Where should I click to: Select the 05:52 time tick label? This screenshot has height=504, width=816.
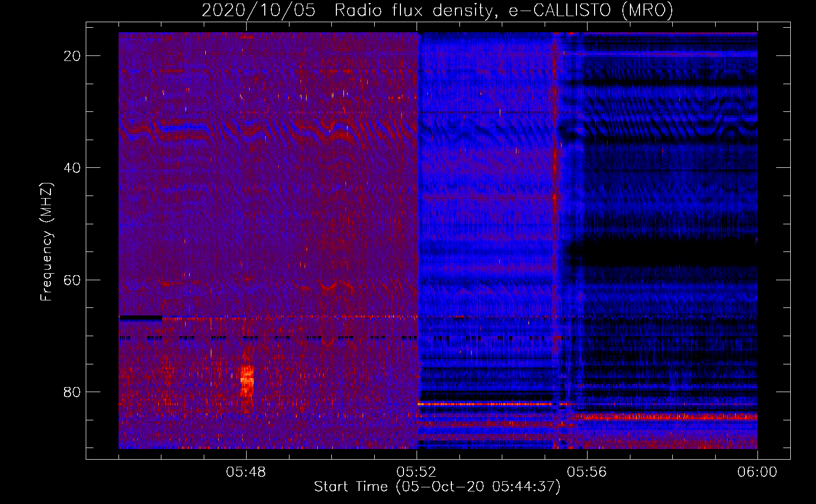417,472
